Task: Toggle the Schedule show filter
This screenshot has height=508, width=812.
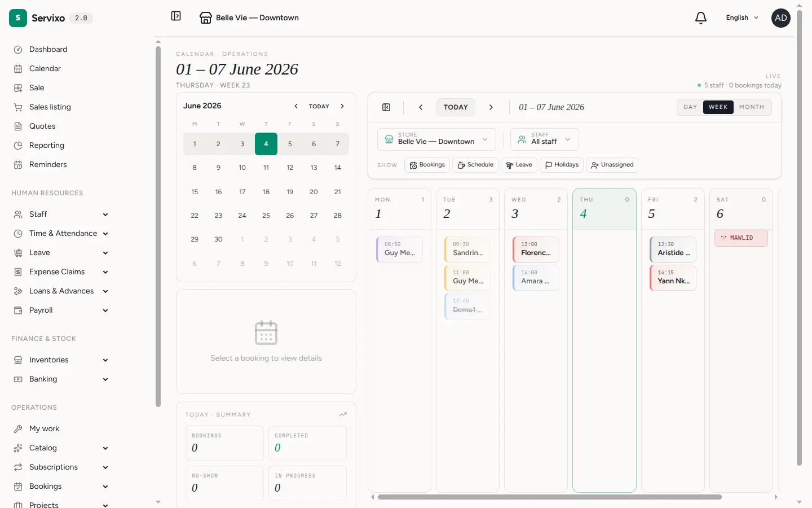Action: coord(475,165)
